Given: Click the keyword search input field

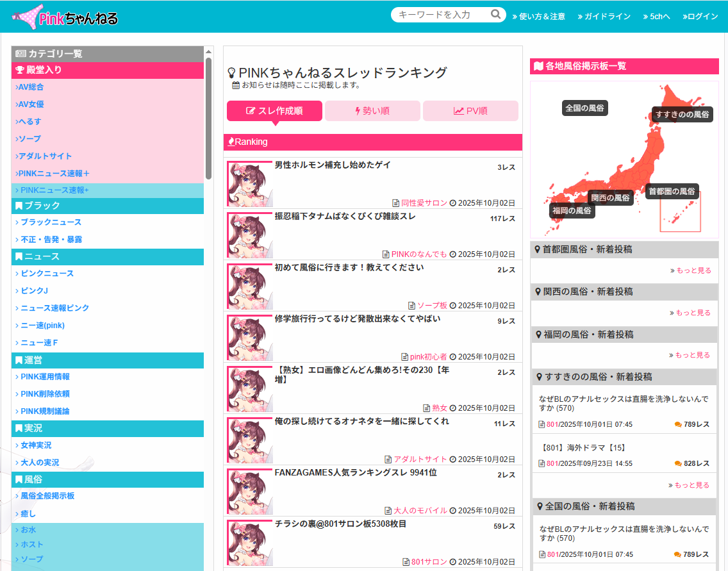Looking at the screenshot, I should tap(442, 14).
